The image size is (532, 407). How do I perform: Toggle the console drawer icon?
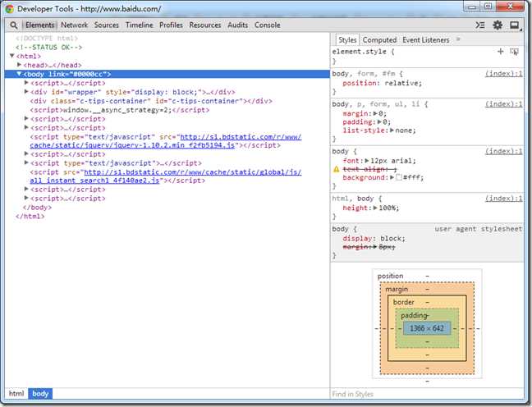coord(480,25)
